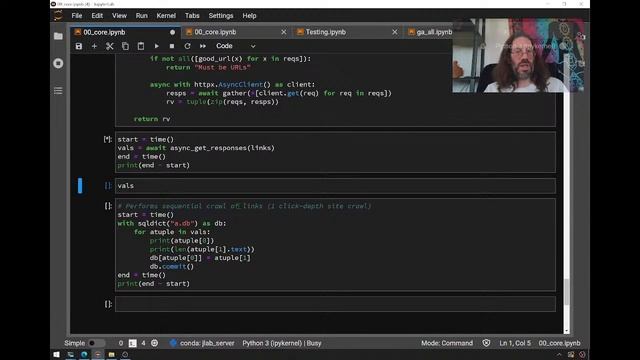Paste cell from the clipboard icon
This screenshot has width=640, height=360.
[141, 46]
